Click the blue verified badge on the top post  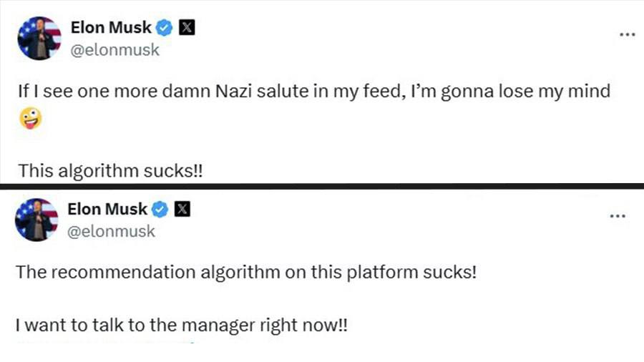pyautogui.click(x=164, y=29)
